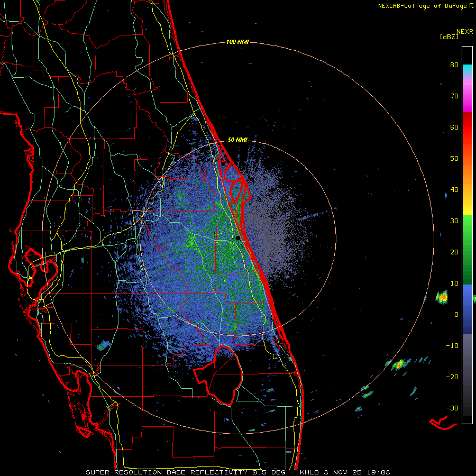Viewport: 476px width, 476px height.
Task: Click the '50 NMI' range ring label
Action: (x=237, y=140)
